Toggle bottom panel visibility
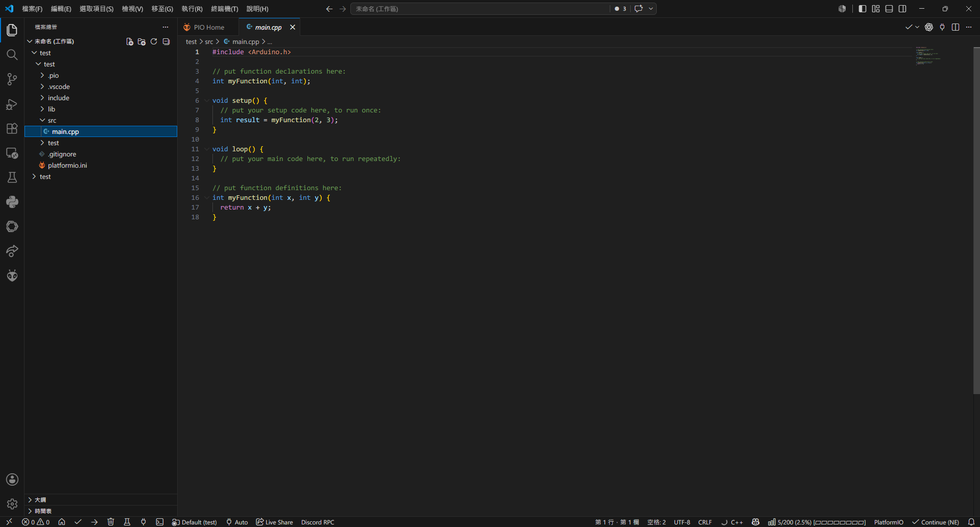The height and width of the screenshot is (527, 980). tap(889, 9)
